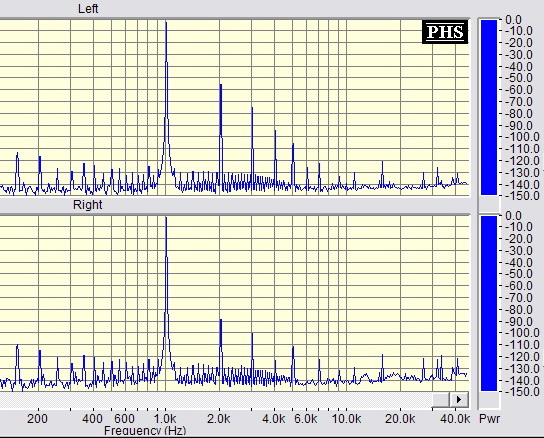
Task: Click the Left channel title label
Action: tap(88, 9)
